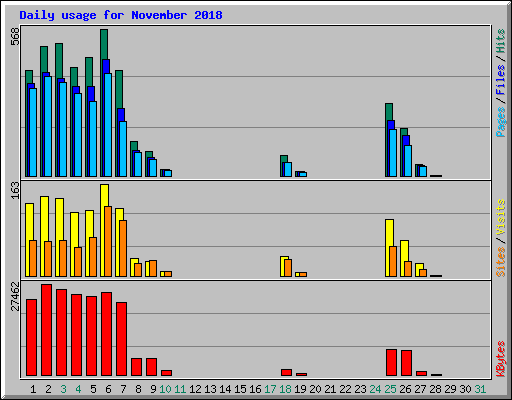Click day 30 on the x-axis
Viewport: 512px width, 400px height.
tap(465, 389)
